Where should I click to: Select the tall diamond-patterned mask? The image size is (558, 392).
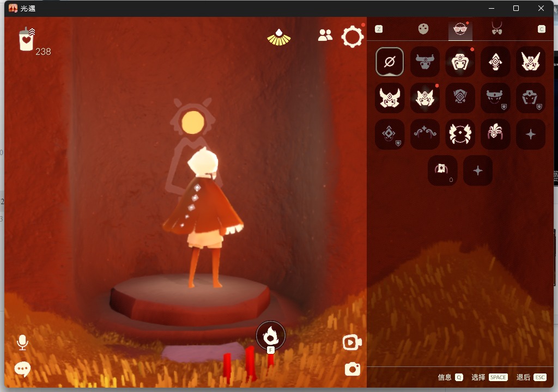[x=495, y=62]
